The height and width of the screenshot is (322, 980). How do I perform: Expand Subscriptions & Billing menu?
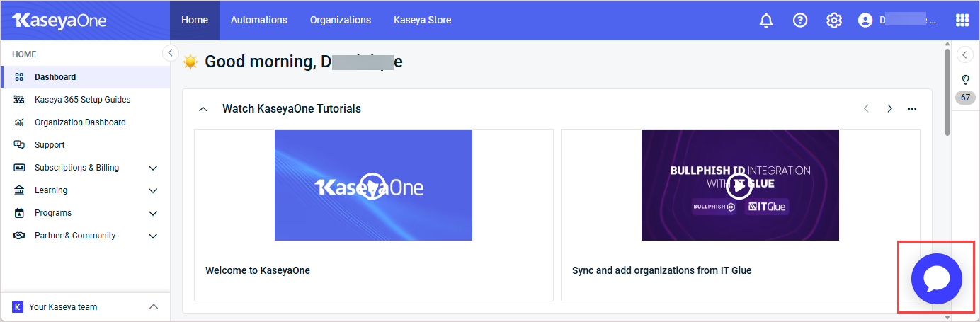153,168
